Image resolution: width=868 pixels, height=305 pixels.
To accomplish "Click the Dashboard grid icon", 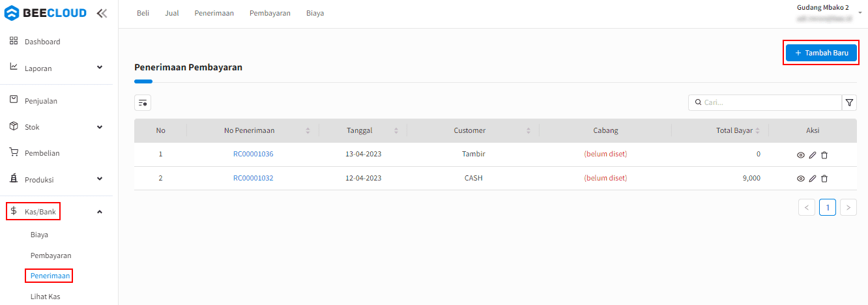I will 14,41.
